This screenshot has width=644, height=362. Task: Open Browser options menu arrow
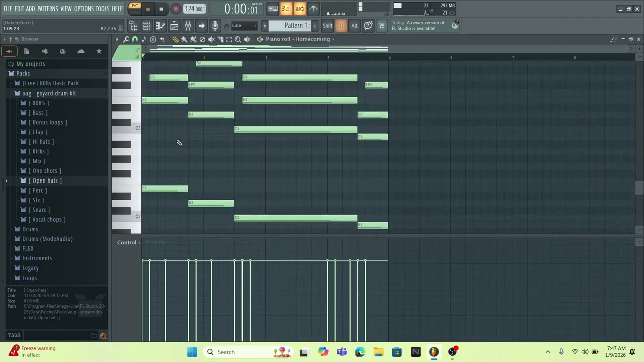pos(5,39)
